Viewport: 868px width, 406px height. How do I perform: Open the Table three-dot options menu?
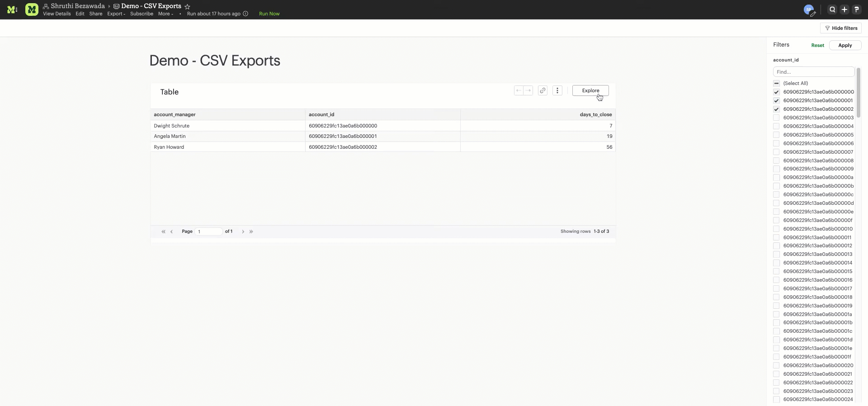coord(557,90)
